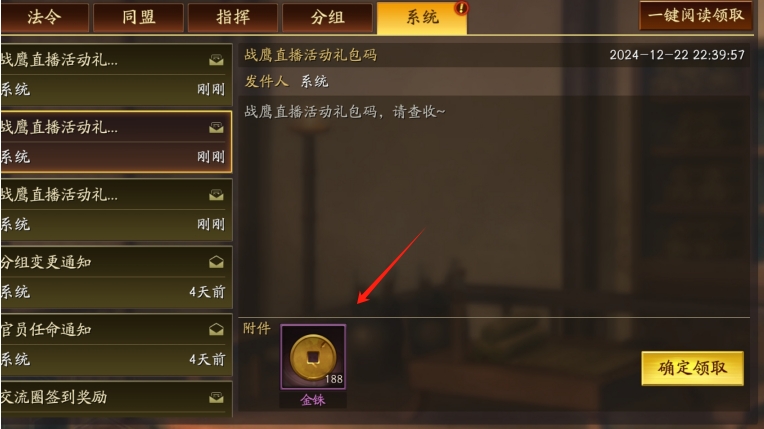Select the 系统 tab
Viewport: 764px width, 429px height.
pyautogui.click(x=422, y=18)
